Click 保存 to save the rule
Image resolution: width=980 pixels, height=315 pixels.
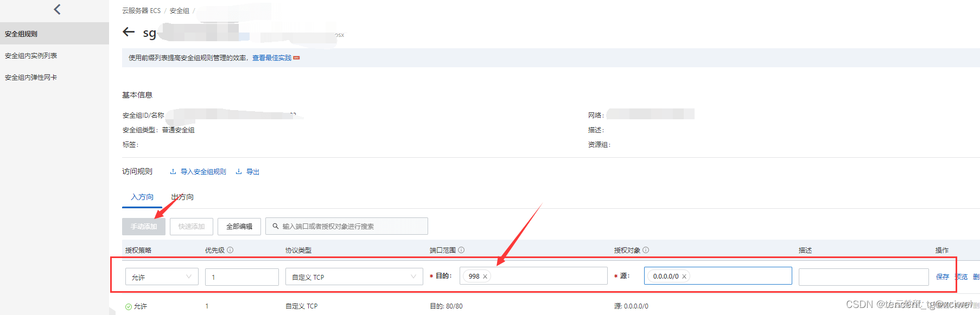coord(943,277)
